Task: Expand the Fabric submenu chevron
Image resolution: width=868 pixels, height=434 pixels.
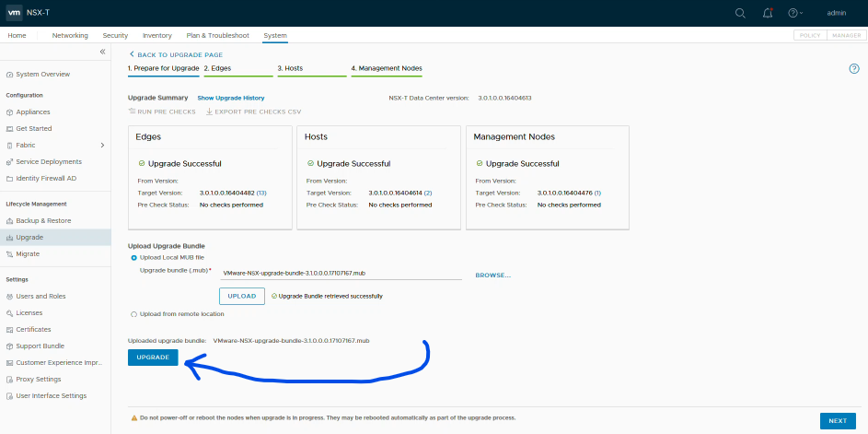Action: [102, 146]
